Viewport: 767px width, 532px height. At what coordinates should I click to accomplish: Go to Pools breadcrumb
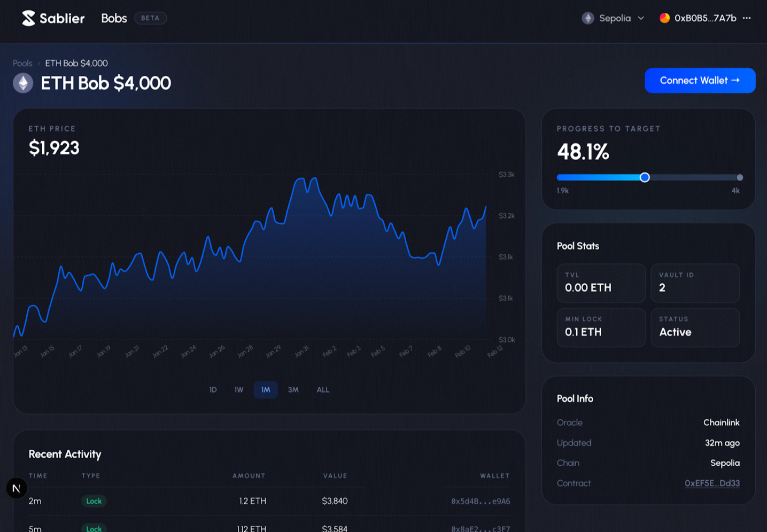[22, 63]
